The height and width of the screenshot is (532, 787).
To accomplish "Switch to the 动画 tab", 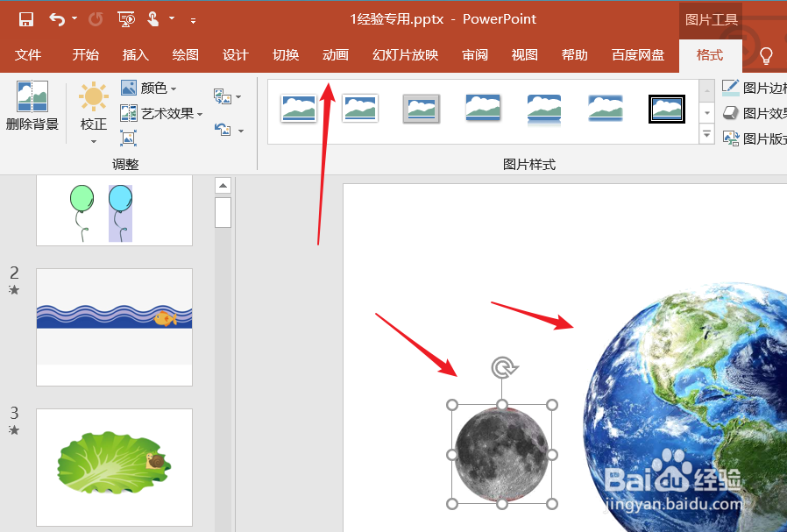I will pyautogui.click(x=336, y=54).
